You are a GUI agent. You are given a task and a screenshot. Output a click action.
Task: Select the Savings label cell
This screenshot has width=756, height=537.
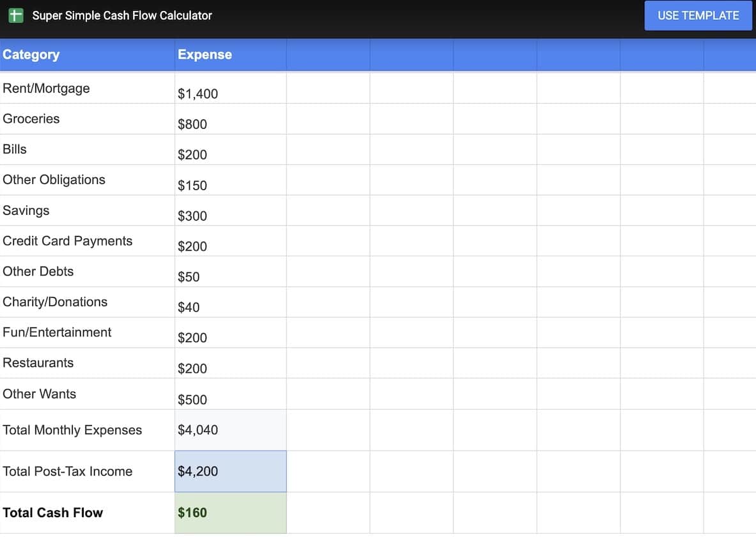point(88,210)
